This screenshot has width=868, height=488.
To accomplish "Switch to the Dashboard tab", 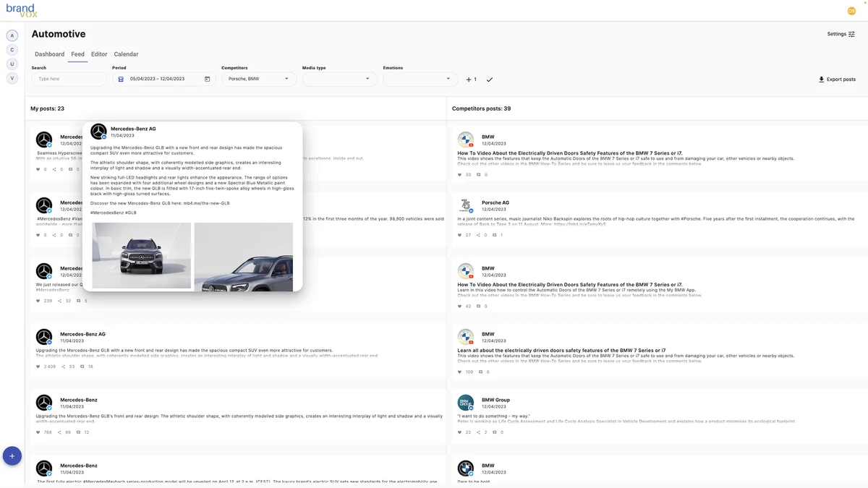I will (x=49, y=54).
